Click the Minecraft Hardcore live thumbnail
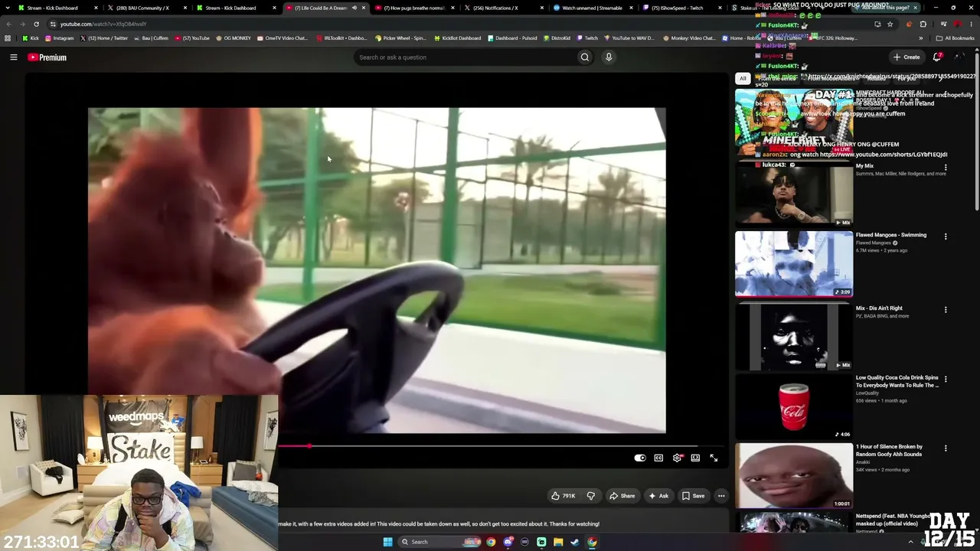Viewport: 980px width, 551px height. point(794,122)
